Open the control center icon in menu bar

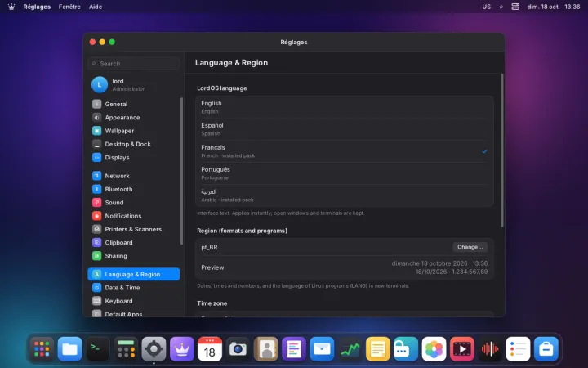(515, 7)
